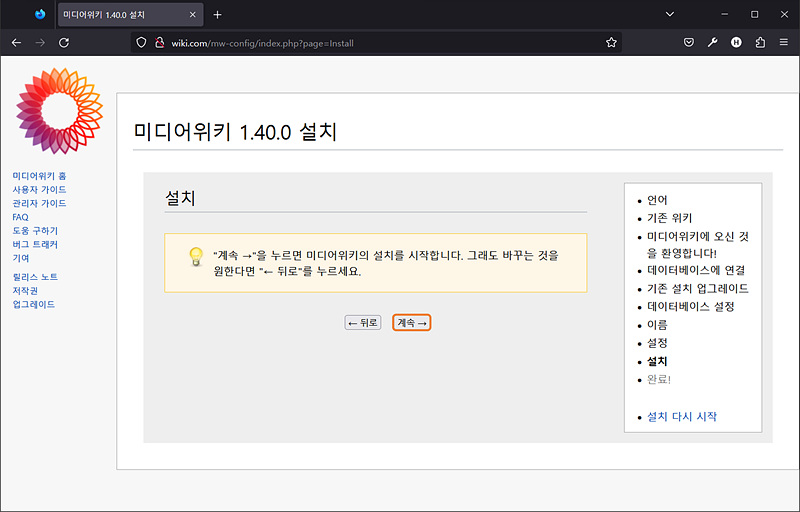
Task: Click the browser back arrow
Action: [x=16, y=43]
